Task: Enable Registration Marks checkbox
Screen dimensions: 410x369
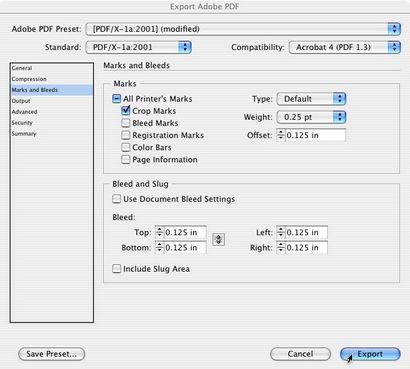Action: [x=126, y=135]
